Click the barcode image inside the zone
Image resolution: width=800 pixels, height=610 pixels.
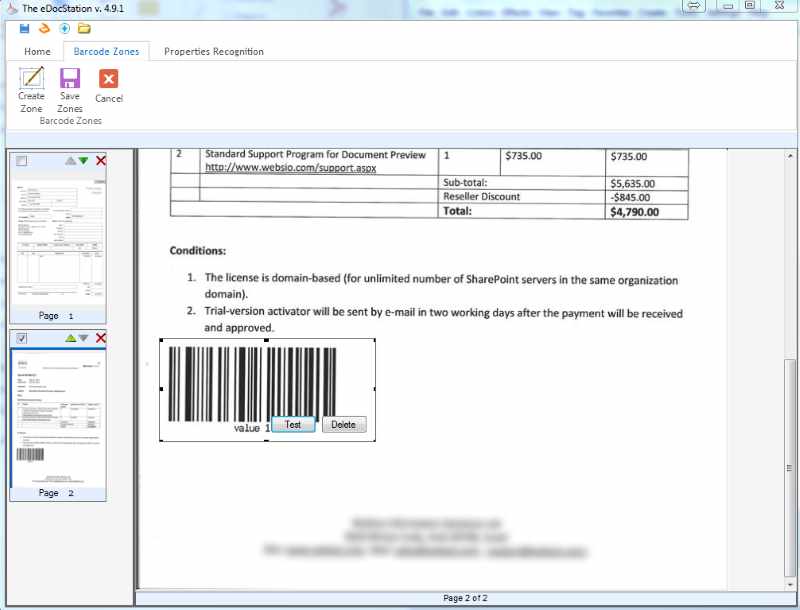coord(252,384)
